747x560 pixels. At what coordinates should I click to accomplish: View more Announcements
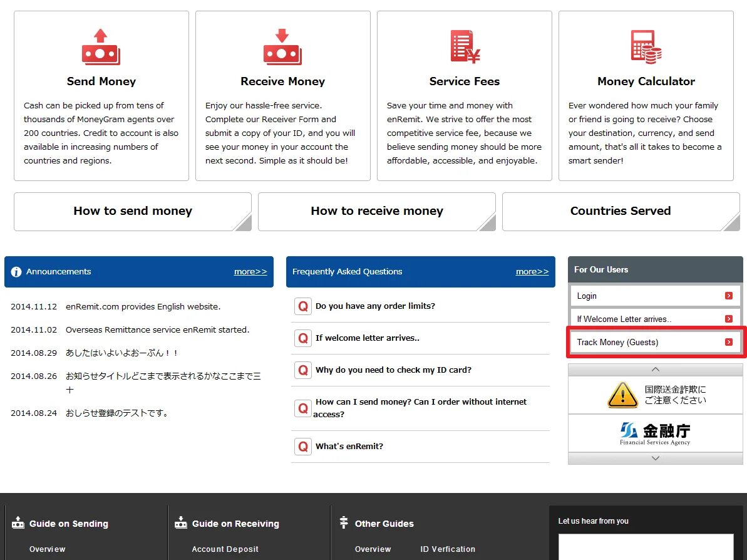pyautogui.click(x=250, y=271)
